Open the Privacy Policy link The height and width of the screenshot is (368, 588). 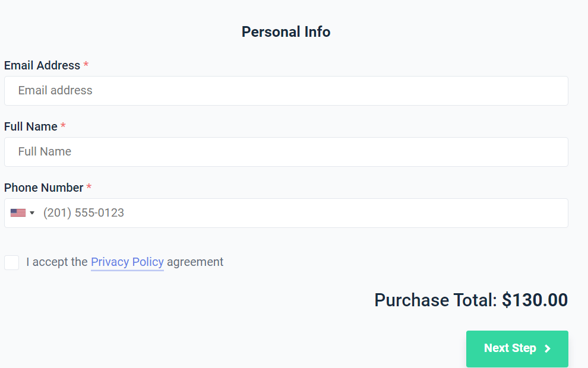click(x=127, y=262)
